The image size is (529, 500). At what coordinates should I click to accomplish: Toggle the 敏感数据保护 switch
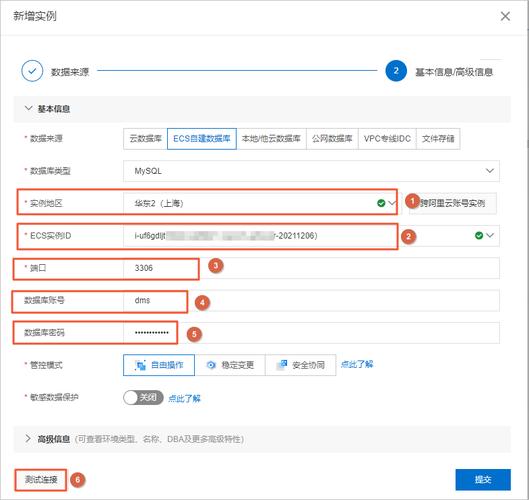143,397
